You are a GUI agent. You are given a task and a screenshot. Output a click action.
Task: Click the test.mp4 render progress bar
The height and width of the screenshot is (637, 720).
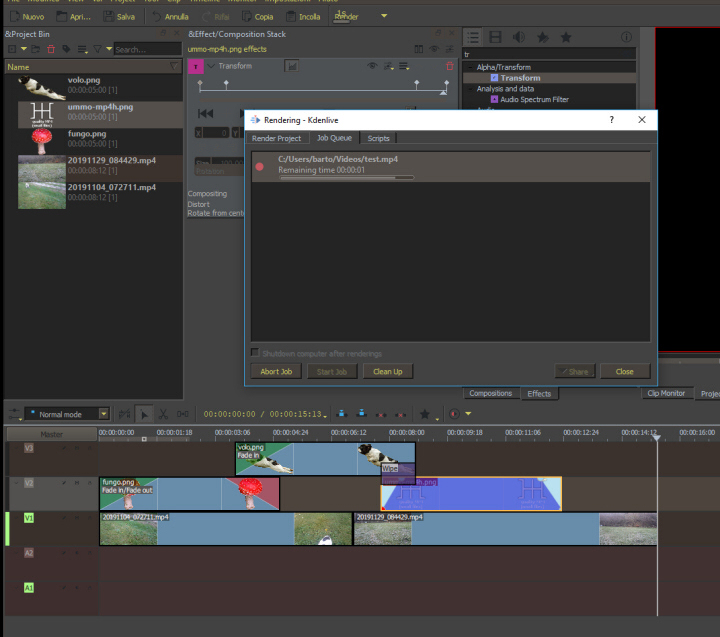coord(347,178)
